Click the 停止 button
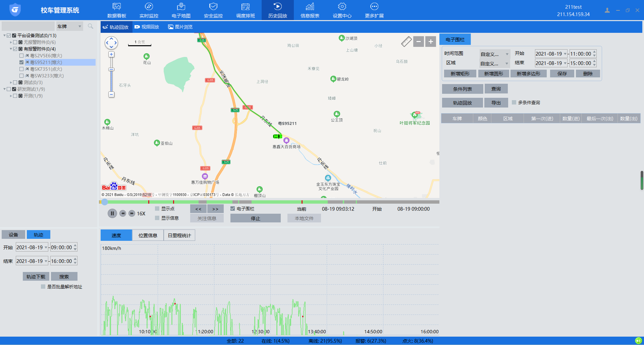This screenshot has width=644, height=345. [256, 218]
